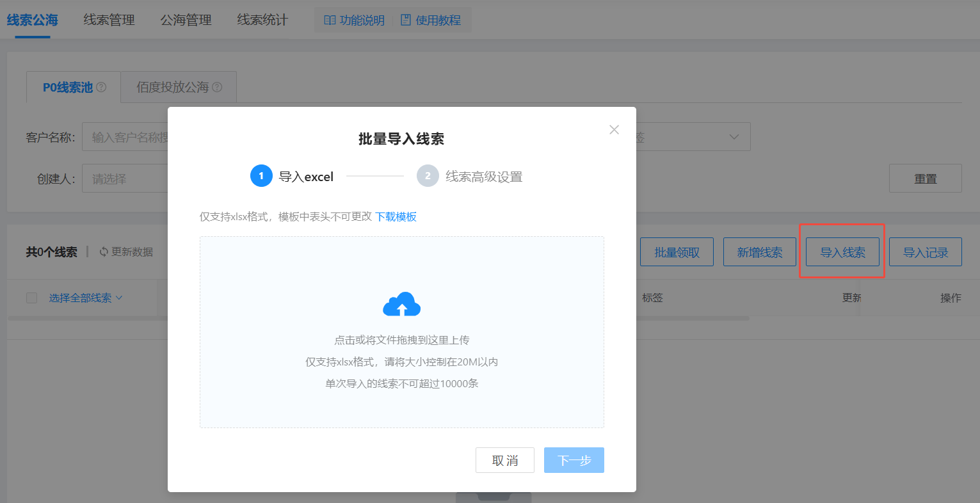This screenshot has width=980, height=503.
Task: Click the help icon beside P0线索池
Action: [101, 87]
